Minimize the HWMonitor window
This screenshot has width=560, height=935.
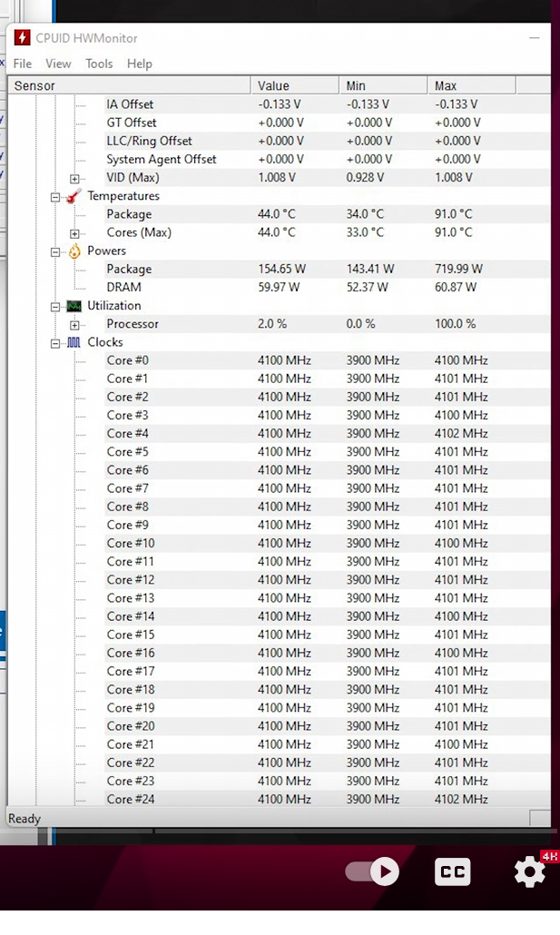coord(535,37)
